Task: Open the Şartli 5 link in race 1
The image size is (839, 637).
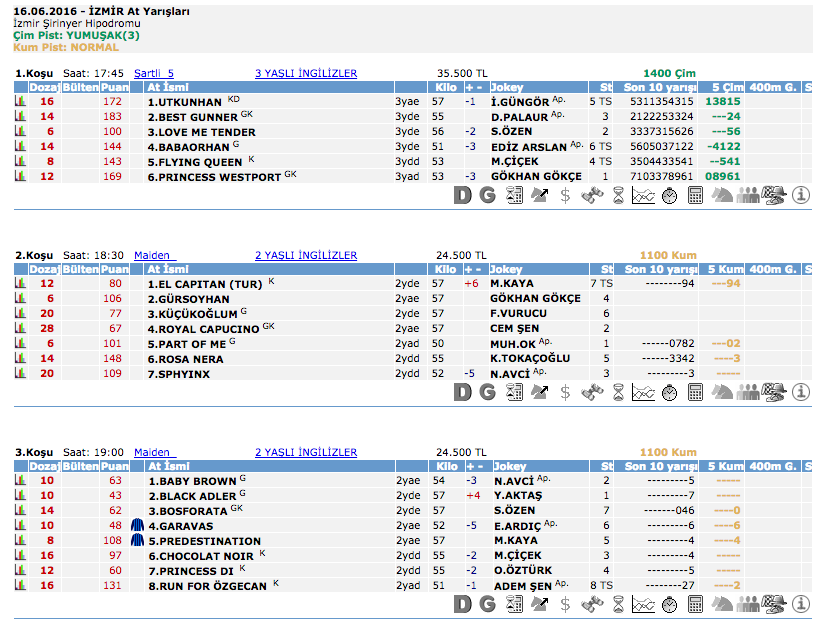Action: (154, 73)
